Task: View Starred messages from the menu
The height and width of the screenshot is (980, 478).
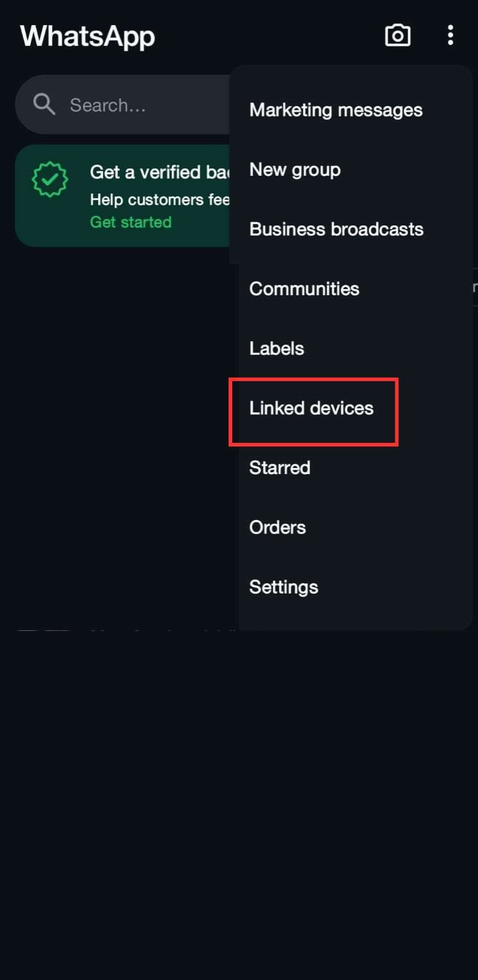Action: (x=280, y=468)
